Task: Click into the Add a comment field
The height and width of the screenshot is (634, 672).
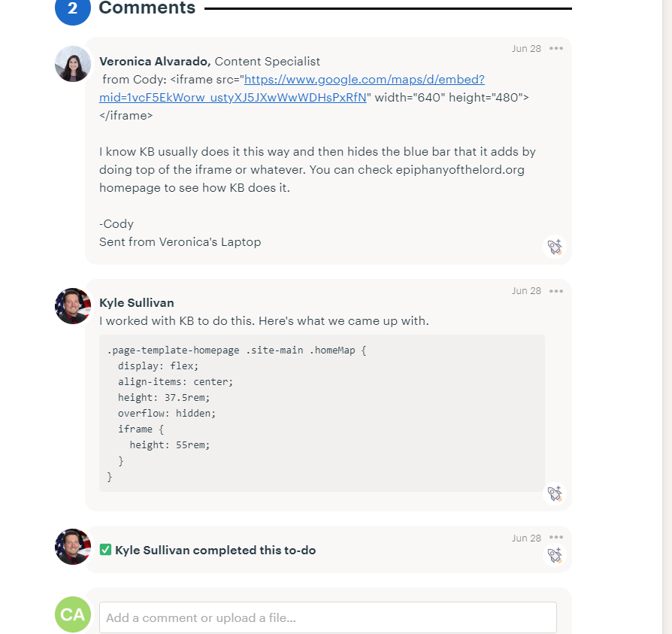Action: [328, 617]
